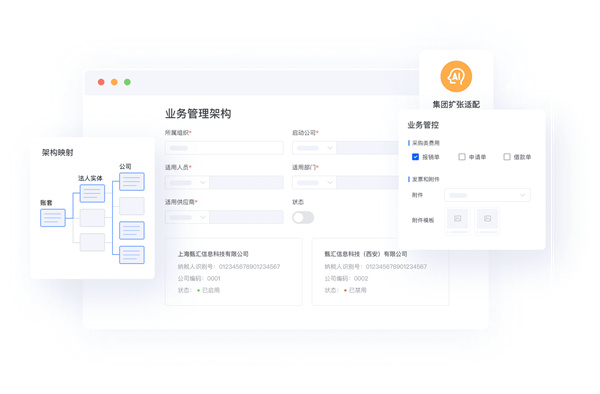The height and width of the screenshot is (394, 600).
Task: Select the 上海甄汇信息科技有限公司 company name
Action: click(x=213, y=254)
